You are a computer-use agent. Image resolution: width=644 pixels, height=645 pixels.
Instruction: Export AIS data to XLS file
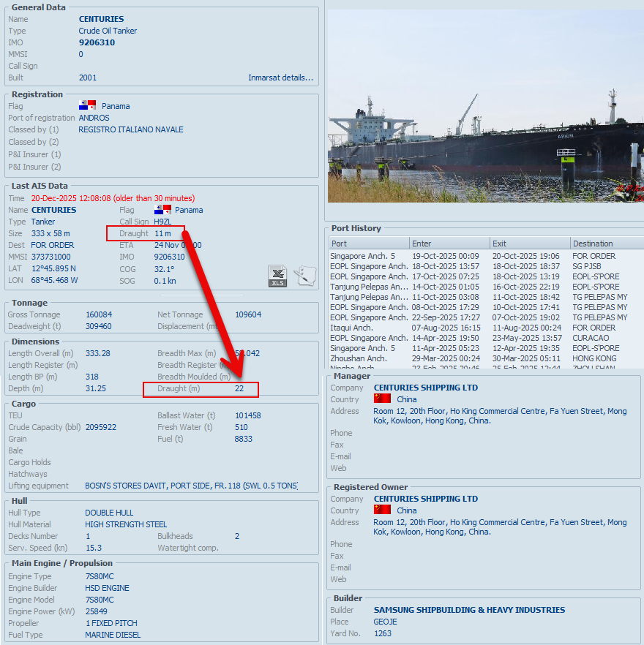(277, 276)
